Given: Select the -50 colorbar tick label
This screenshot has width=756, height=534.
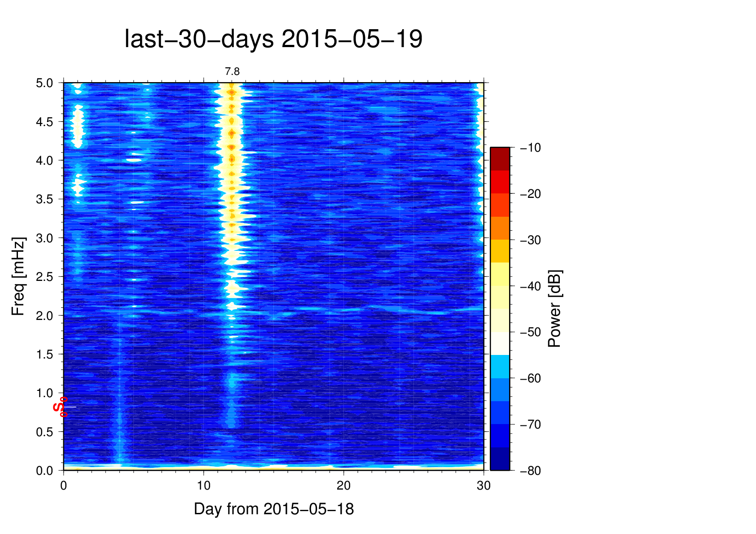Looking at the screenshot, I should (530, 332).
